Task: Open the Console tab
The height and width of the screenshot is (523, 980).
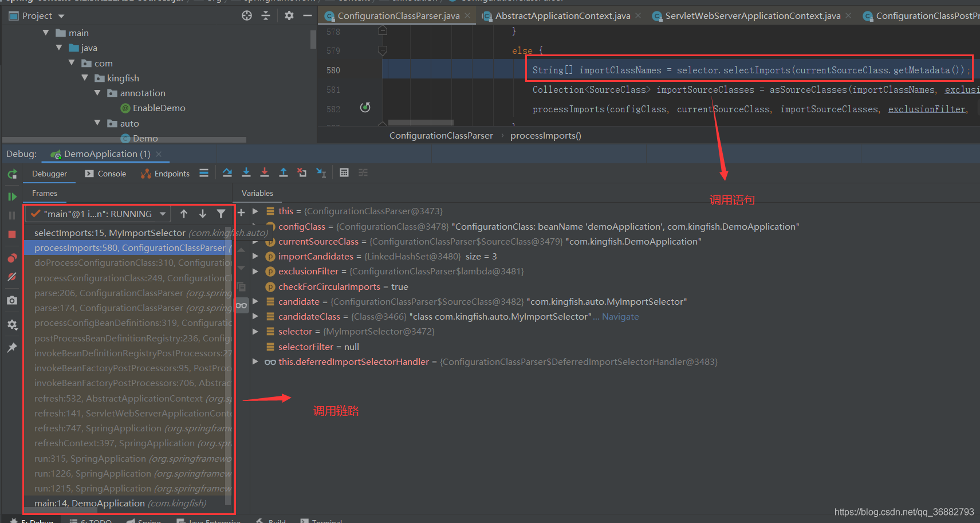Action: pos(105,174)
